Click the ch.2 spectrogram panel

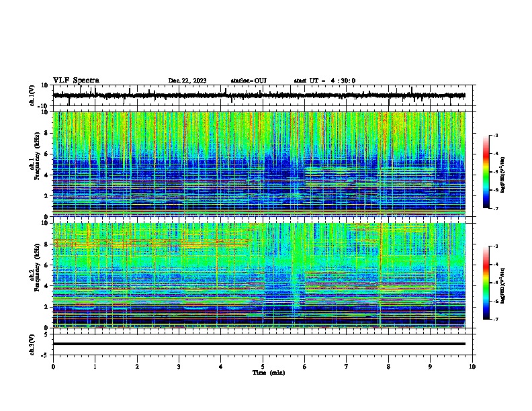coord(259,275)
